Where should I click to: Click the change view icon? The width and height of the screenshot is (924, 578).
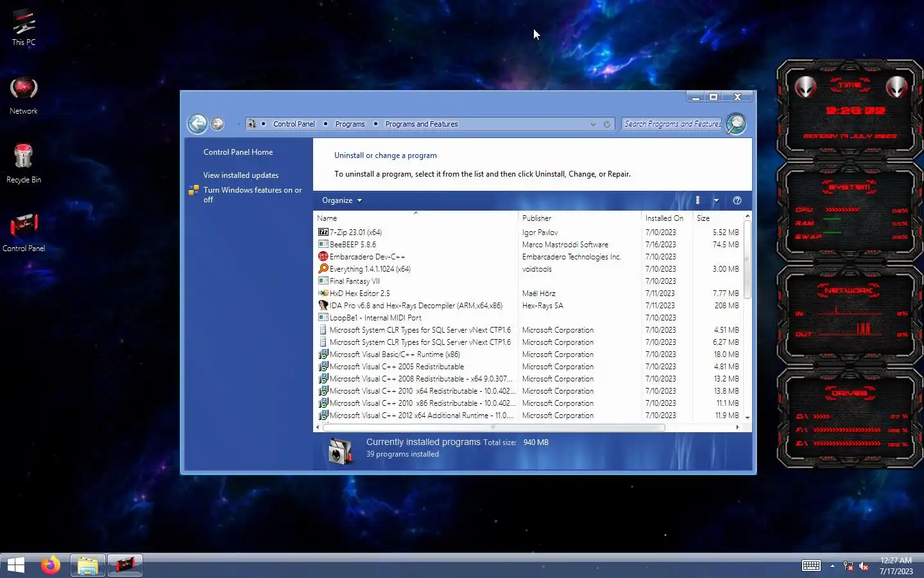point(700,200)
